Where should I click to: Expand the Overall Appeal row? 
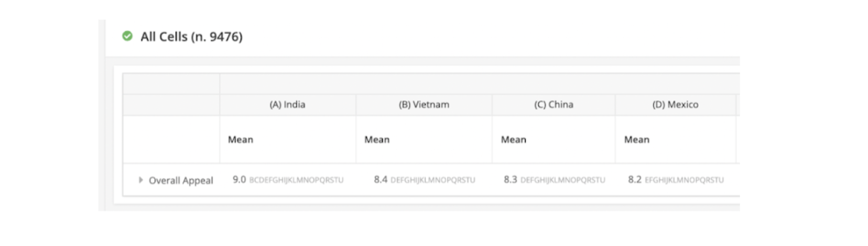tap(140, 180)
